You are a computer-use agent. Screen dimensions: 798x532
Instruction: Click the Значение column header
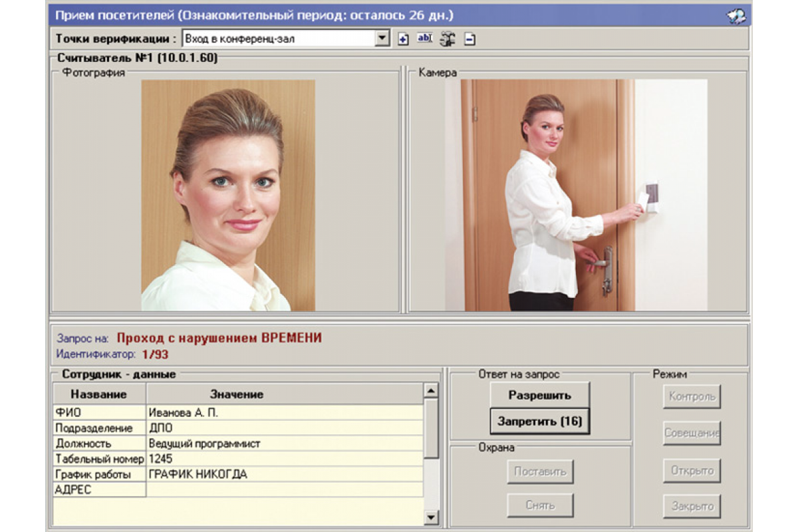tap(284, 394)
